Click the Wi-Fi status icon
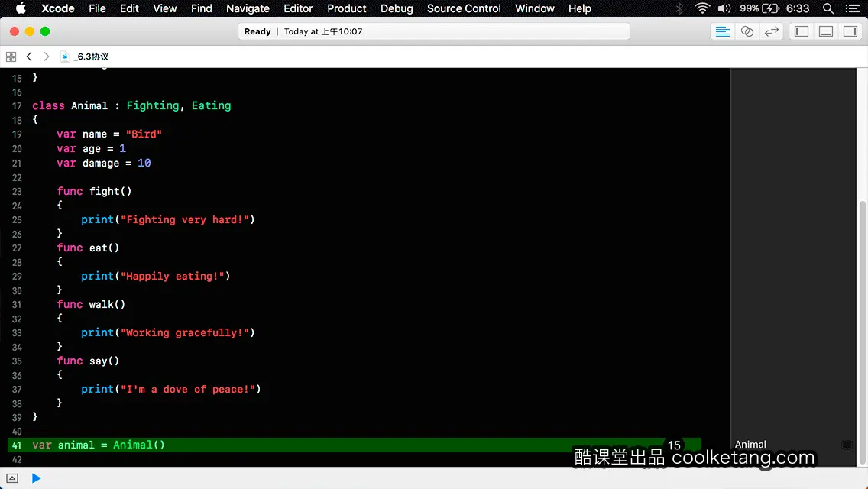The image size is (868, 489). coord(702,8)
